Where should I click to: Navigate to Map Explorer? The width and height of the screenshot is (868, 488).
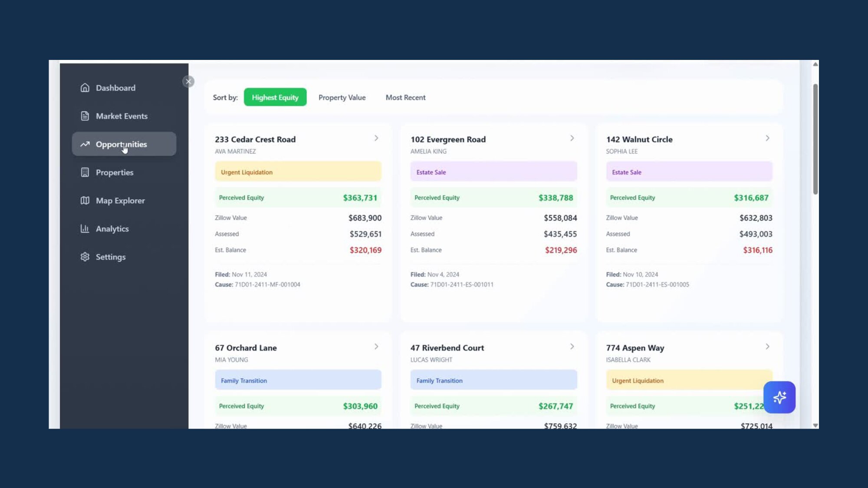tap(124, 201)
